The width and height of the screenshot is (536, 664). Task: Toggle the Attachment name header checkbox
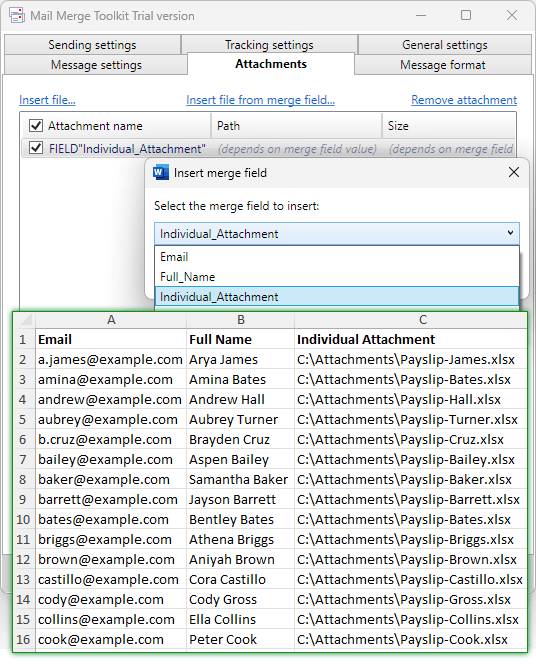tap(36, 125)
